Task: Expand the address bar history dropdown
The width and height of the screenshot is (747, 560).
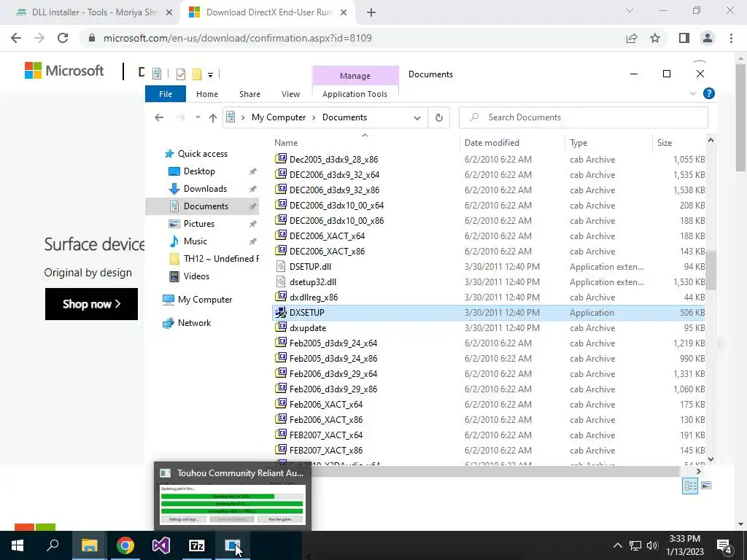Action: click(417, 117)
